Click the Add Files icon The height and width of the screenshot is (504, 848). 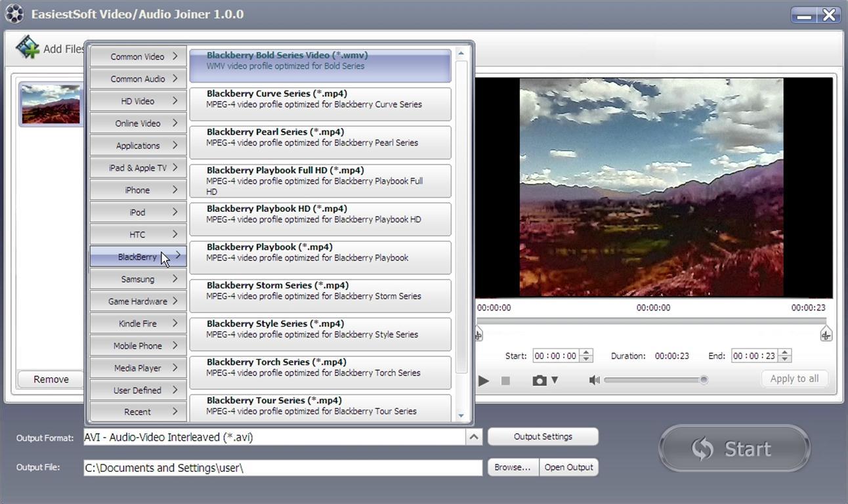pos(28,46)
